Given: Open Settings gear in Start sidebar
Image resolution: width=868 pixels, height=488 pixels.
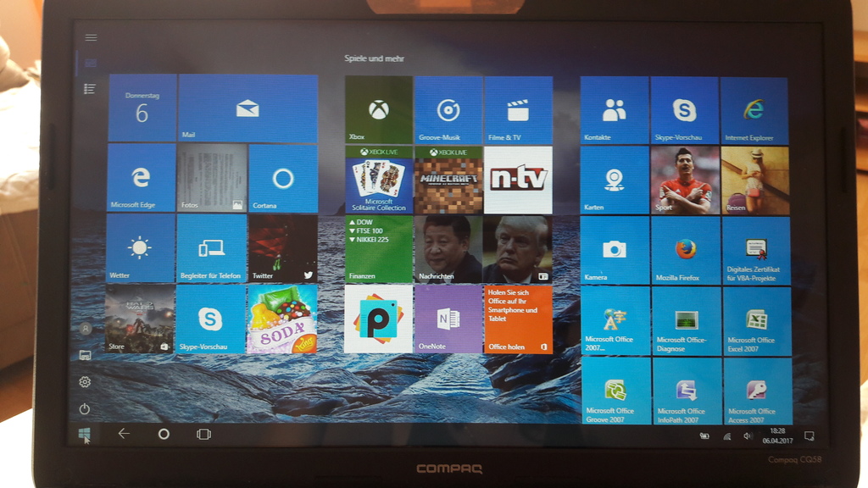Looking at the screenshot, I should coord(85,382).
